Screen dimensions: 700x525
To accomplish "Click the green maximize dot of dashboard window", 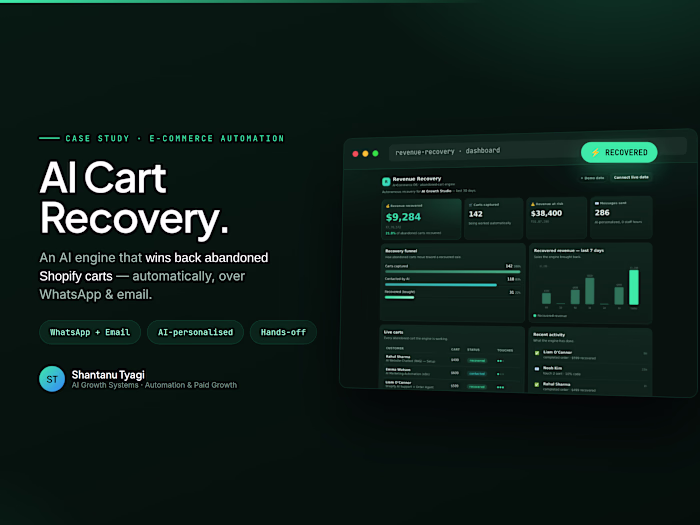I will pyautogui.click(x=375, y=153).
